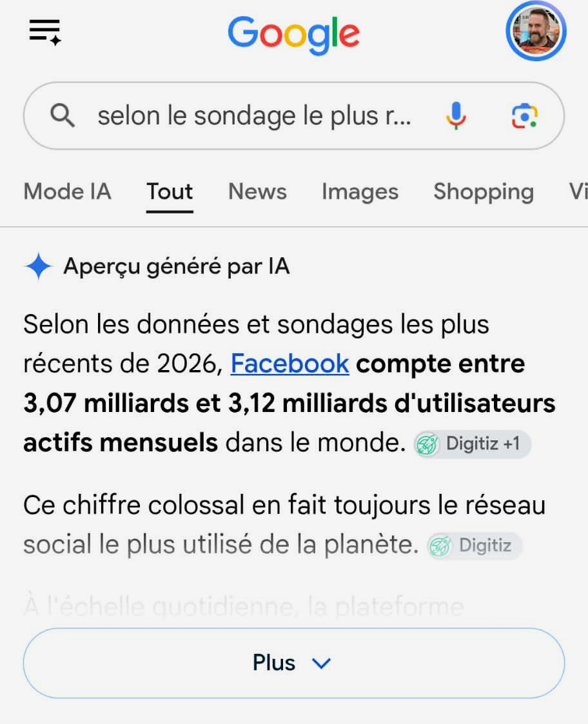Tap the Google logo
Viewport: 588px width, 724px height.
pos(294,34)
